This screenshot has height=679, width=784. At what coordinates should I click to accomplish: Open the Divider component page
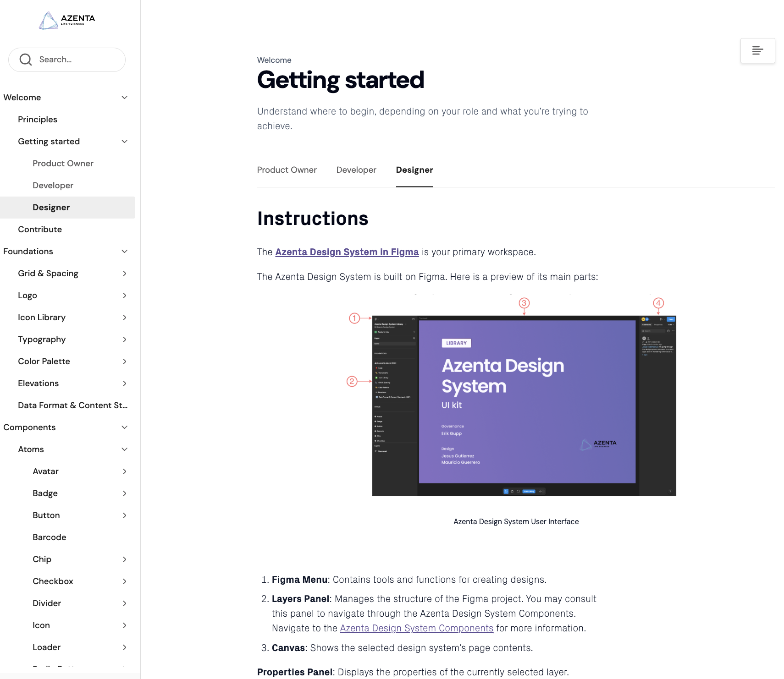(x=47, y=603)
